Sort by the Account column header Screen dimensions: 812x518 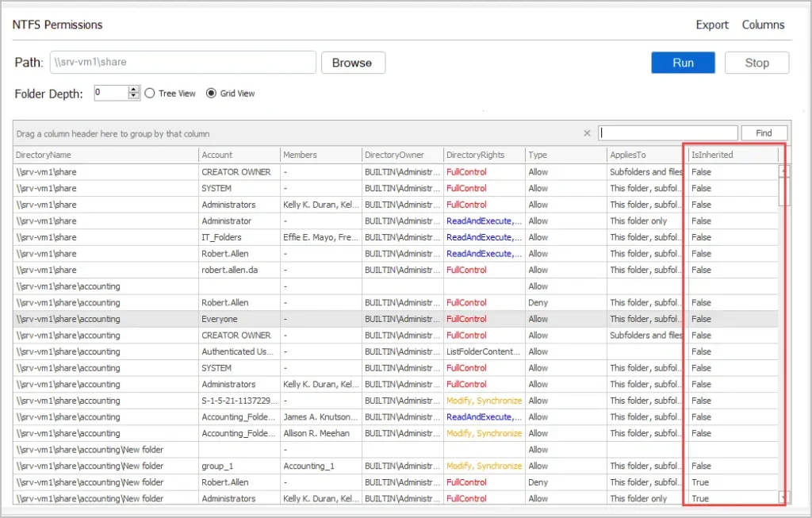pos(239,155)
